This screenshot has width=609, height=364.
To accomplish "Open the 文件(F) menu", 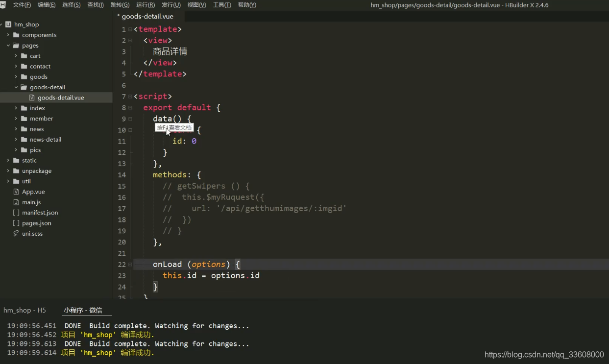I will click(x=22, y=5).
